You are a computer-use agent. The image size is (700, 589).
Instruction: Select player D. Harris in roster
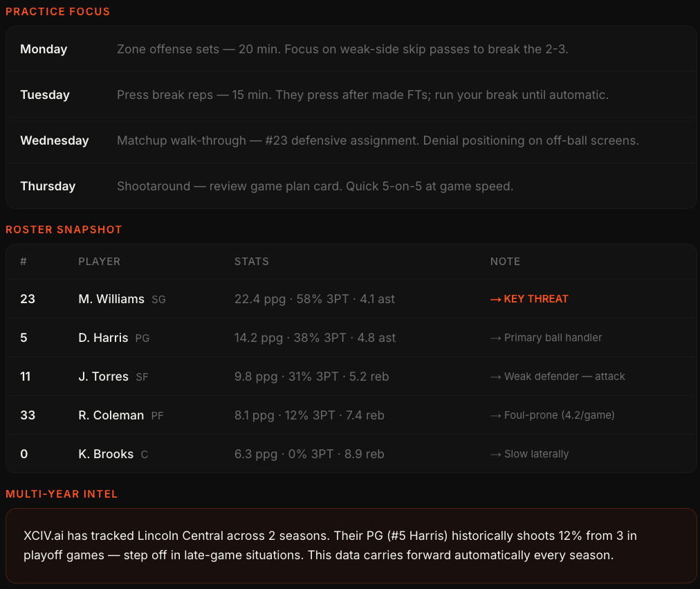pos(103,338)
